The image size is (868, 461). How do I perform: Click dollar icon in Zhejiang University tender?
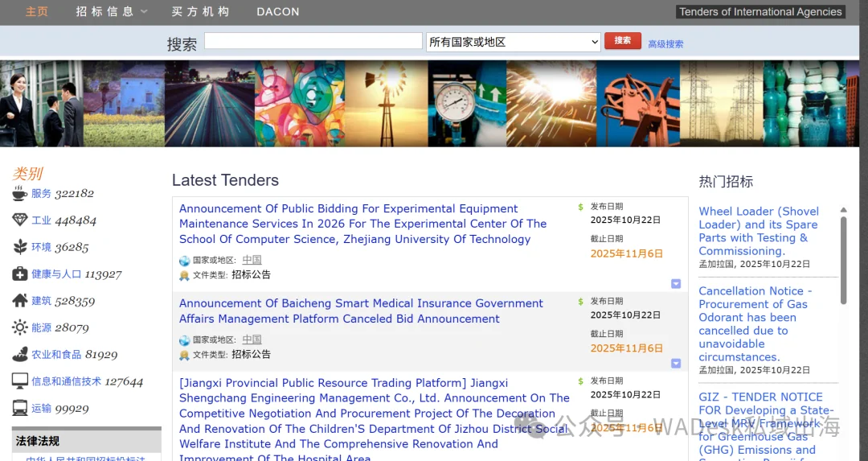(x=580, y=207)
